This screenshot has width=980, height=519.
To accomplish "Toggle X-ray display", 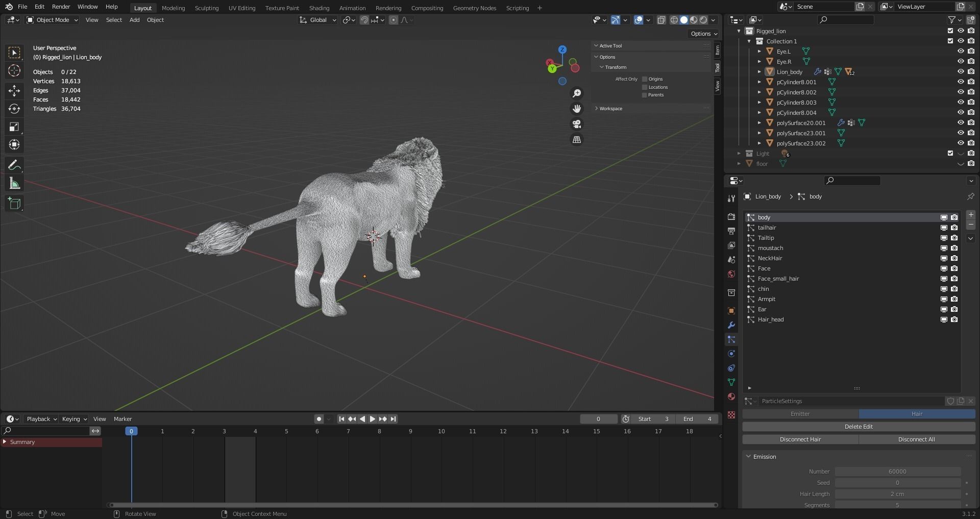I will coord(661,20).
